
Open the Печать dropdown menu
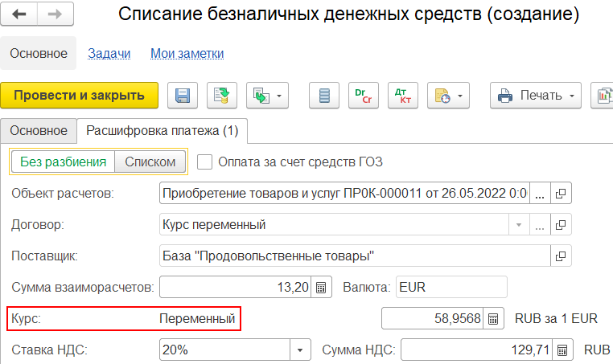point(536,96)
